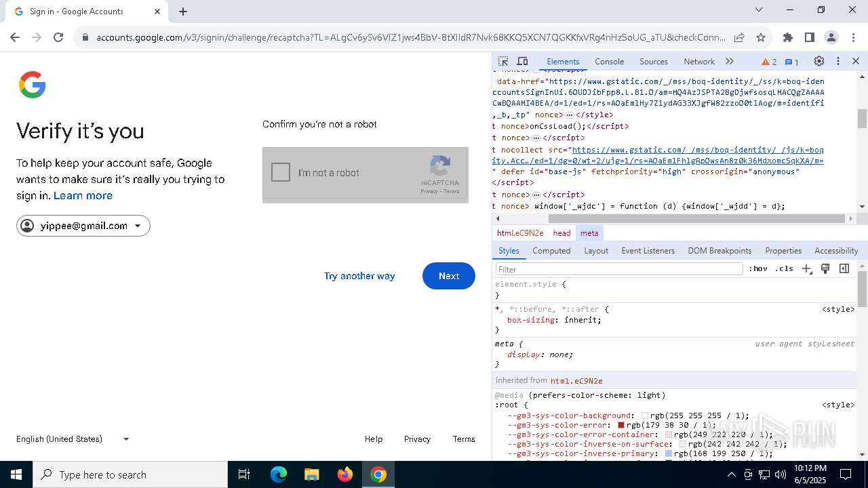Open the Accessibility pane tab
Viewport: 868px width, 488px height.
pos(836,250)
